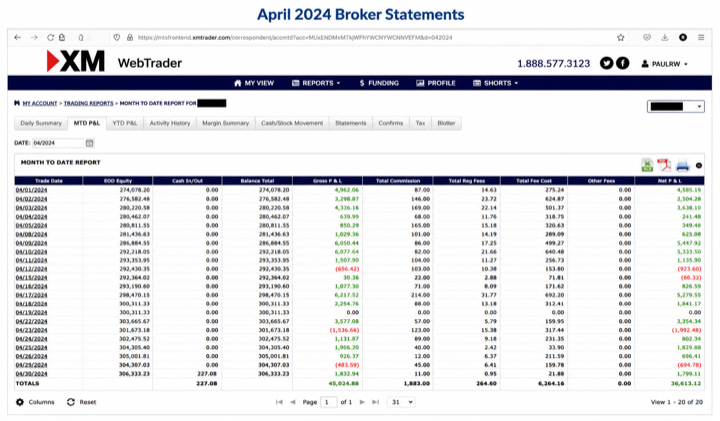Image resolution: width=720 pixels, height=421 pixels.
Task: Open trade date 04/30/2024 link
Action: pyautogui.click(x=31, y=374)
